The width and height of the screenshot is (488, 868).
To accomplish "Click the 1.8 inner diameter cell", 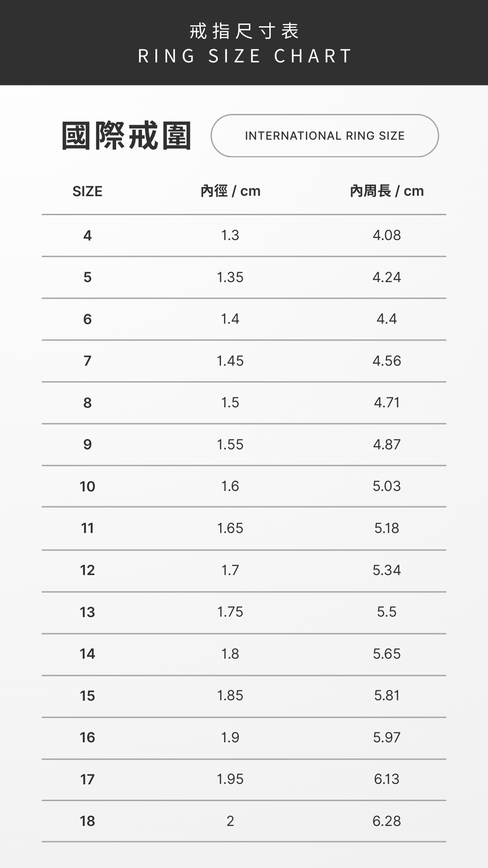I will click(230, 654).
